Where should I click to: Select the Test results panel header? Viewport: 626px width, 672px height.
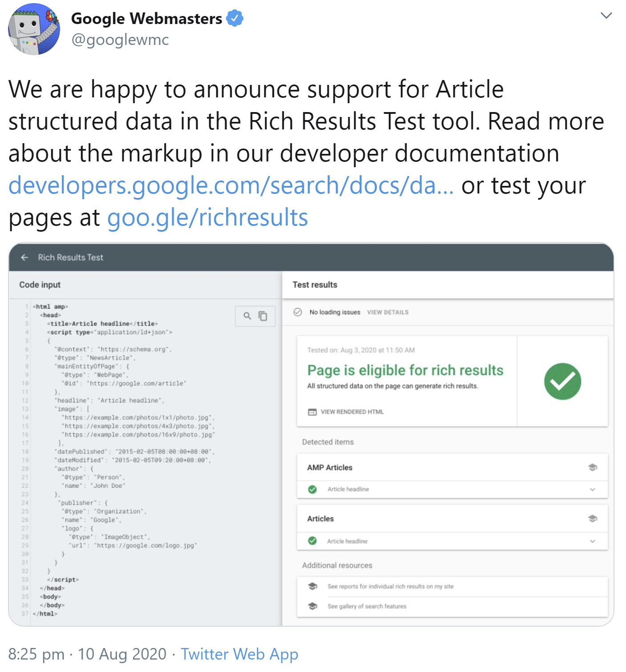315,285
